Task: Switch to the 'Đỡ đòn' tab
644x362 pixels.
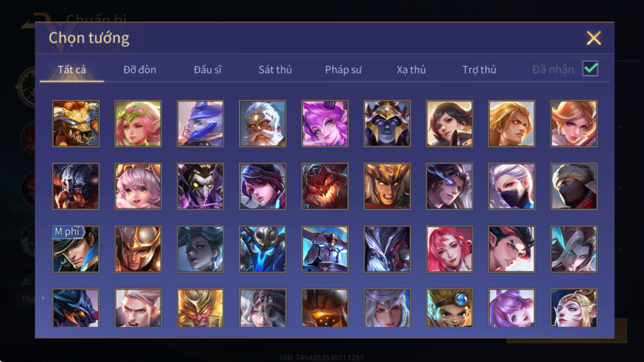Action: (x=140, y=70)
